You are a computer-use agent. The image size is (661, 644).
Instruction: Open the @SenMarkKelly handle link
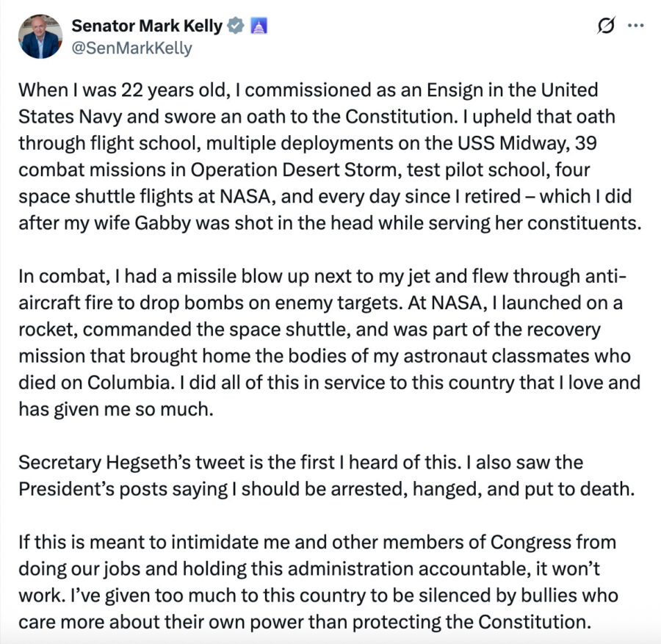[131, 48]
